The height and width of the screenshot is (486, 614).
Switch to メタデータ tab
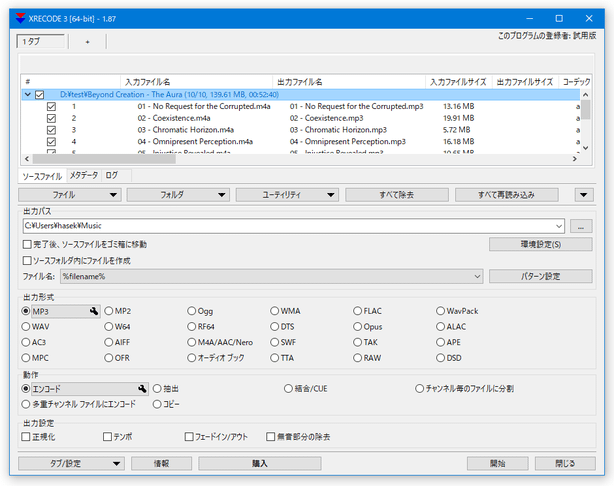click(84, 176)
